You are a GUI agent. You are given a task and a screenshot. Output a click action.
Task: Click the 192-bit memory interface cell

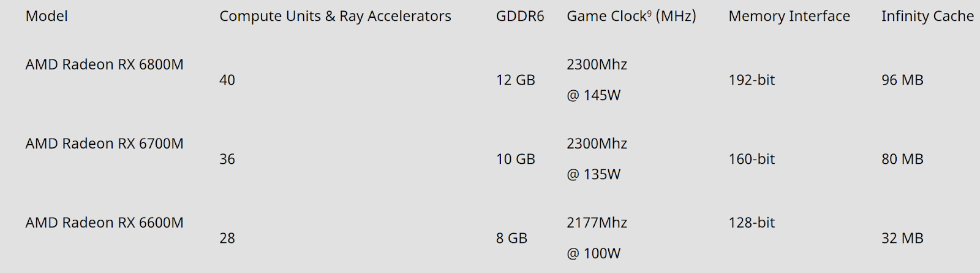(x=752, y=80)
